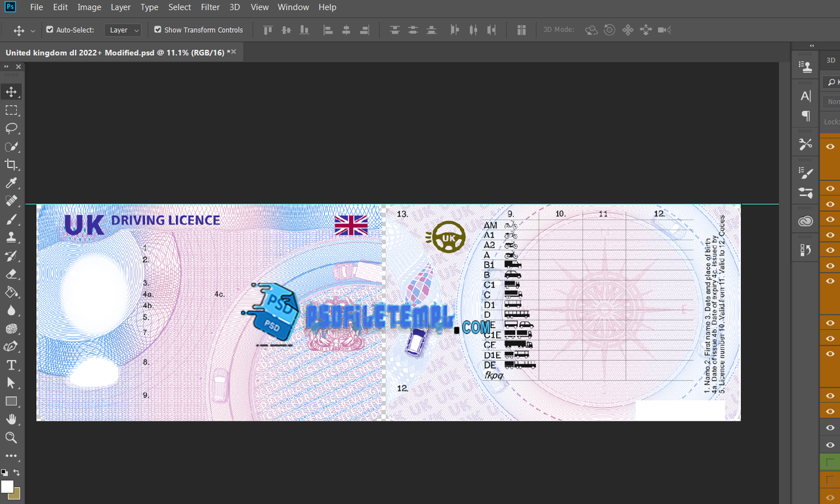Select the Eyedropper tool

coord(11,183)
